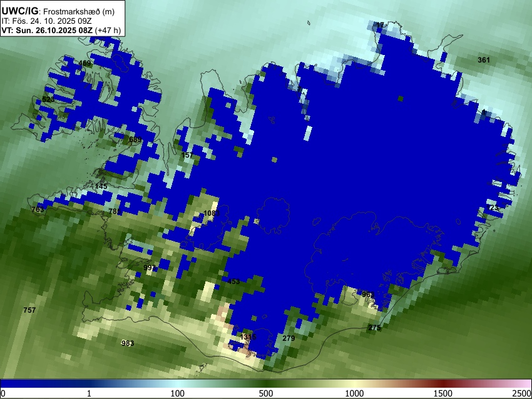Click the map value 145
Screen dimensions: 532x399
pyautogui.click(x=101, y=186)
